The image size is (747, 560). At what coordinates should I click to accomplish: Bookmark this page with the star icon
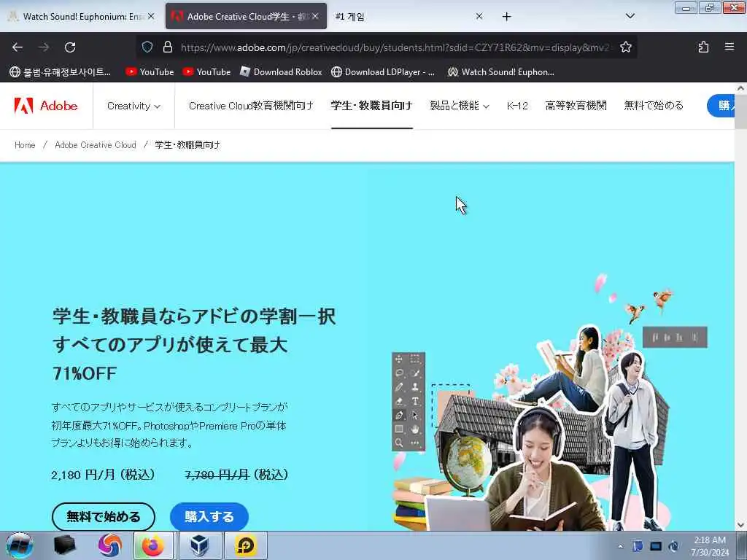click(625, 47)
